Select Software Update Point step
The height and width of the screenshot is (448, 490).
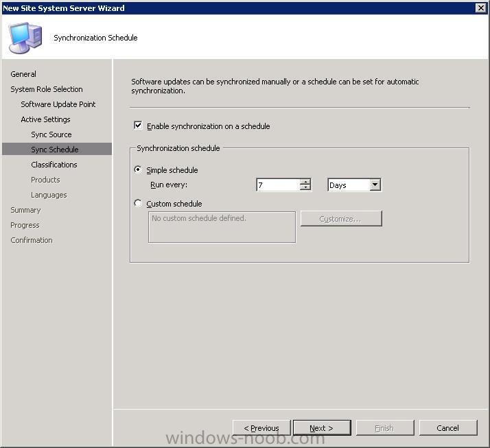pyautogui.click(x=58, y=104)
